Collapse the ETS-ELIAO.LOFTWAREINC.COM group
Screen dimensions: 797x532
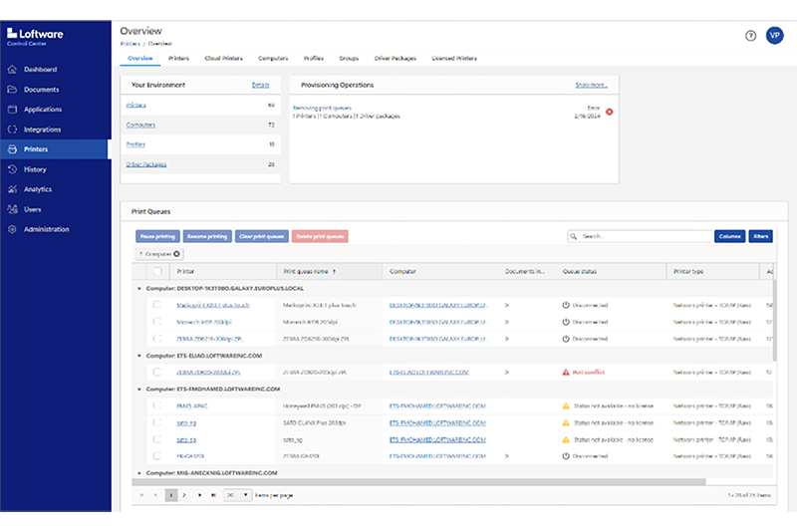click(x=139, y=356)
